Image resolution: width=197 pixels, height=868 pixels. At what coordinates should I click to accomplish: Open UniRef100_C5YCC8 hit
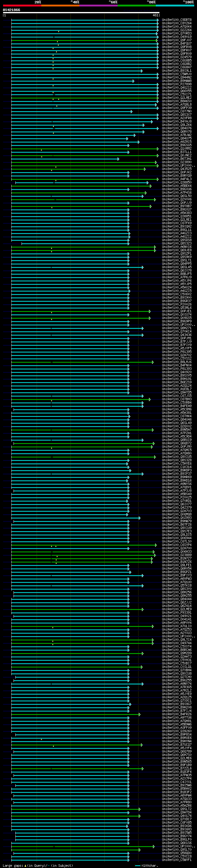[176, 856]
